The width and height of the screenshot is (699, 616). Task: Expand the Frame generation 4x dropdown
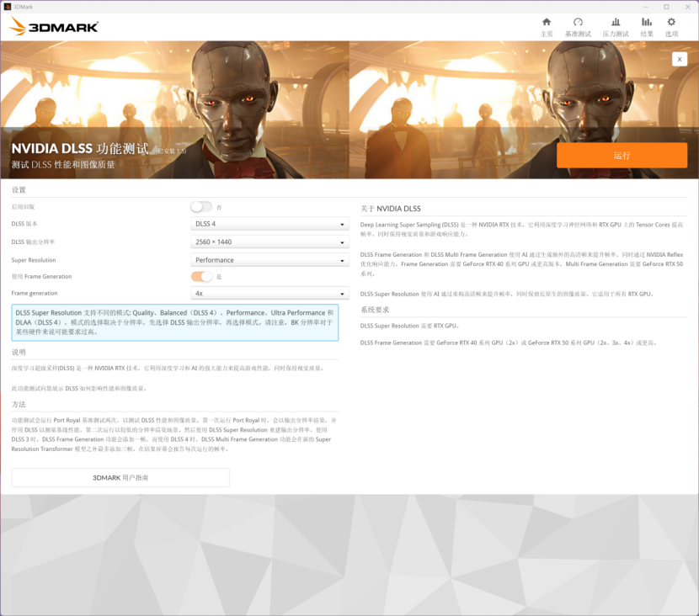[269, 294]
